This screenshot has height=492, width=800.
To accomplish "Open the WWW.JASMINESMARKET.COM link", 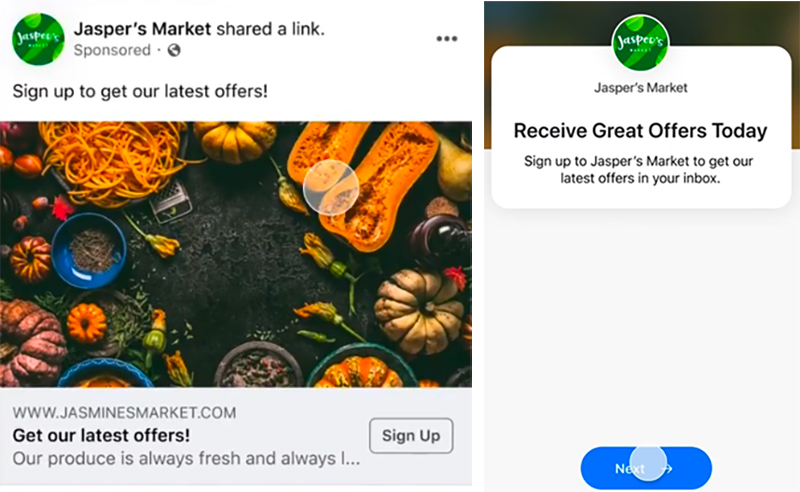I will click(x=124, y=412).
